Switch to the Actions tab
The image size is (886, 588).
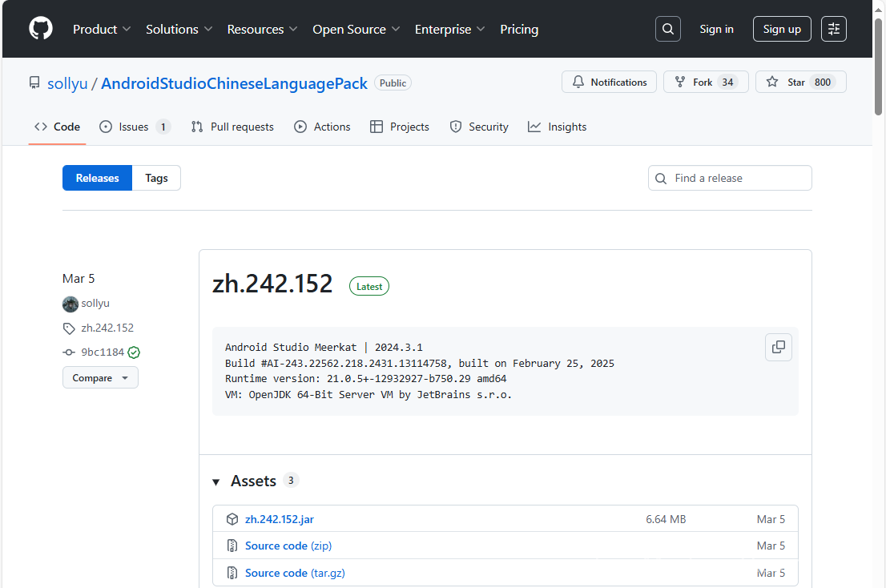(x=322, y=127)
